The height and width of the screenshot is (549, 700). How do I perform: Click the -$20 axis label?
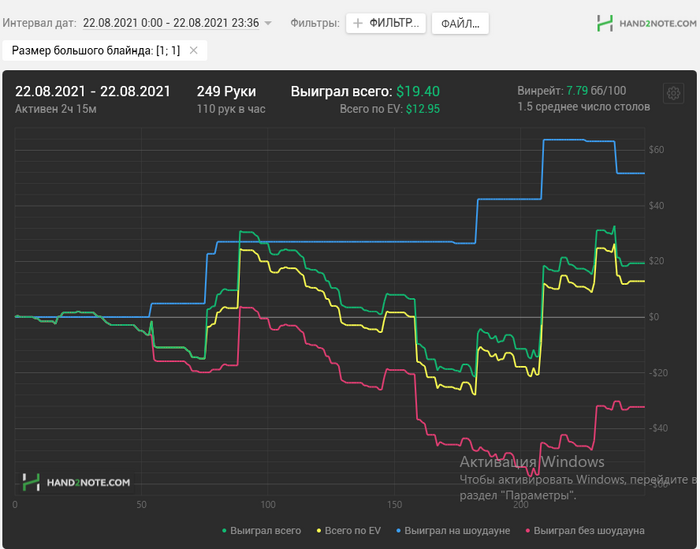coord(658,373)
